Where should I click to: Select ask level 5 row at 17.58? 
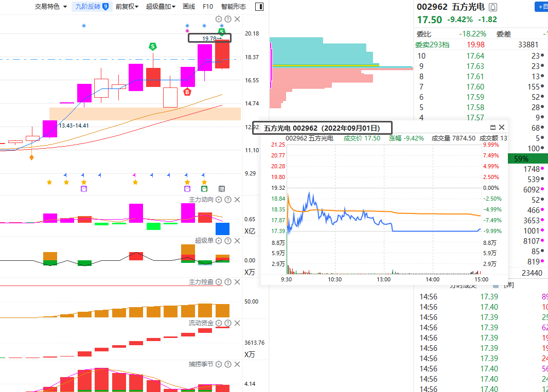pyautogui.click(x=481, y=107)
